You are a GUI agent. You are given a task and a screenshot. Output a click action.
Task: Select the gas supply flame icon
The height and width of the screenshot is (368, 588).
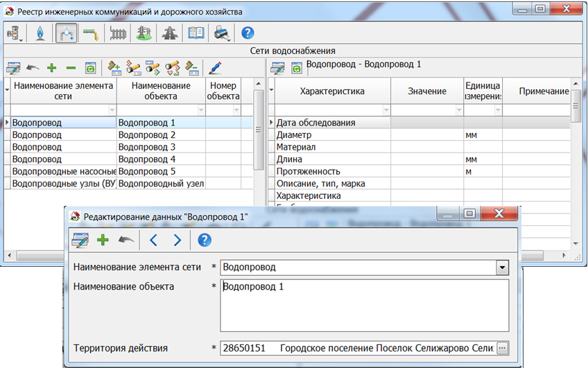tap(40, 33)
